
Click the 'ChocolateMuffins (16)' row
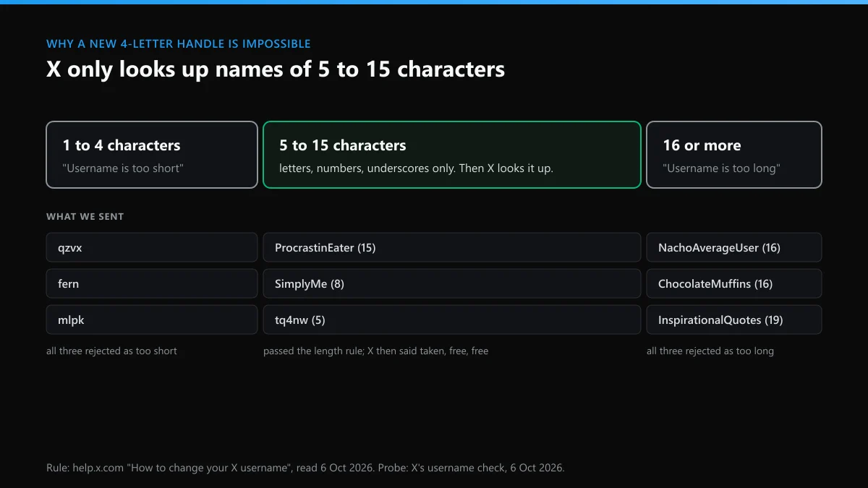pos(734,283)
